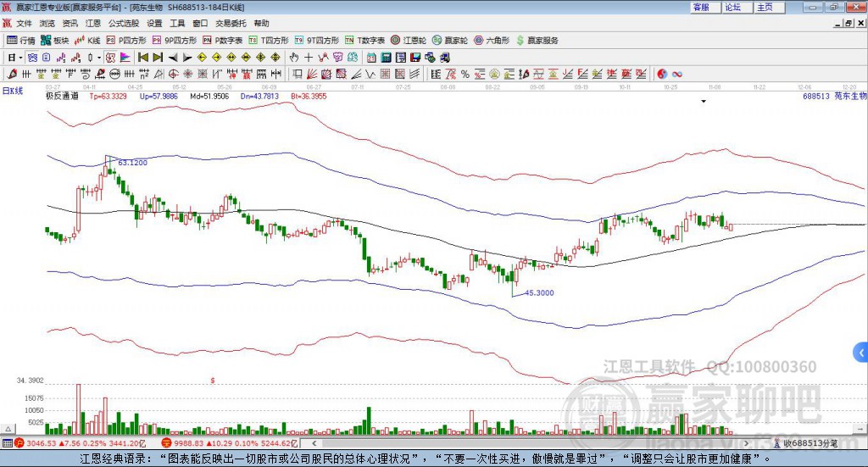Click the save floppy disk icon
868x467 pixels.
tap(415, 58)
